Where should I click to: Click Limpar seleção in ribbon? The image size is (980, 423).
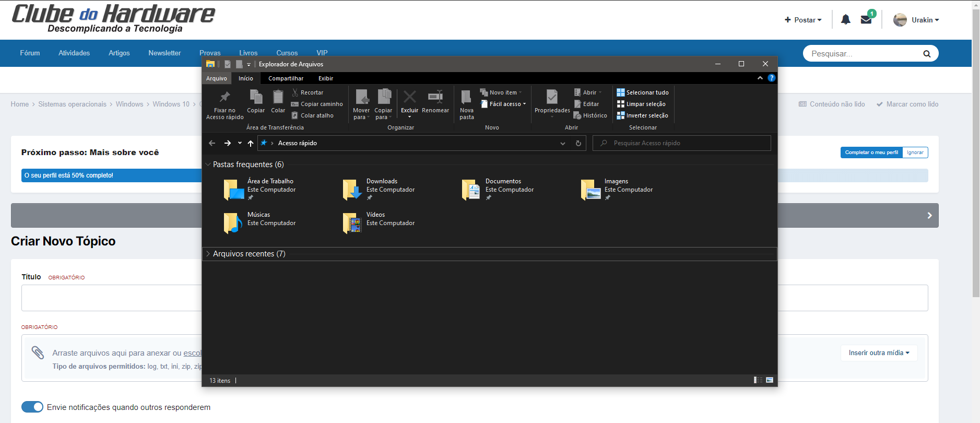click(641, 104)
